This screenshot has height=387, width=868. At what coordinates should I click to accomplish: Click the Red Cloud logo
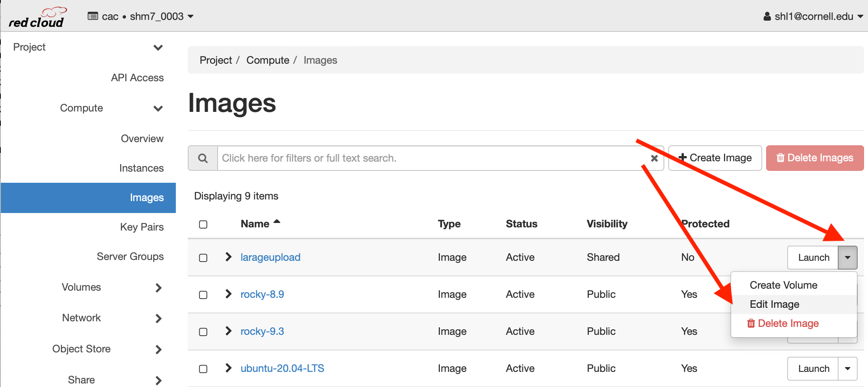click(37, 18)
